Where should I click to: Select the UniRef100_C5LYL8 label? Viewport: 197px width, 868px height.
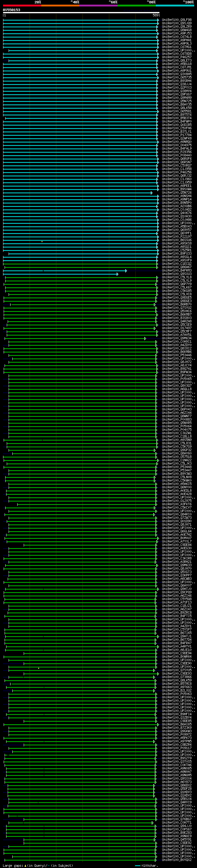176,277
